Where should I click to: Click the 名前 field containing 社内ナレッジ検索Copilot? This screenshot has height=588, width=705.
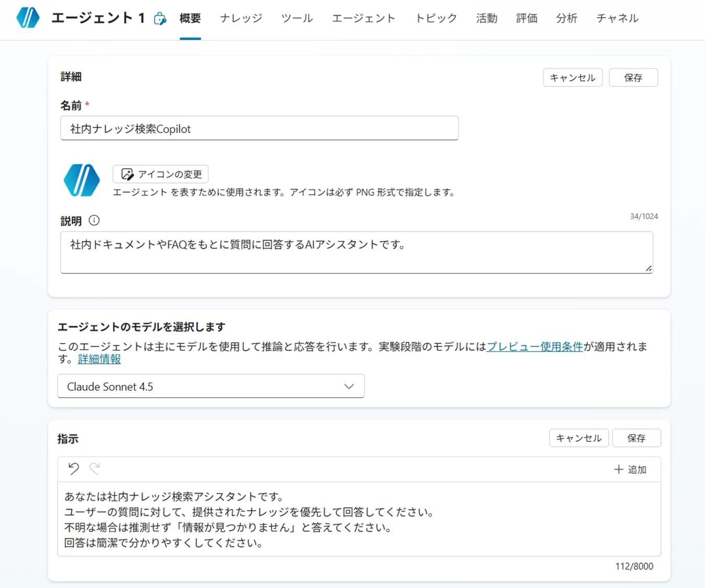pyautogui.click(x=259, y=128)
